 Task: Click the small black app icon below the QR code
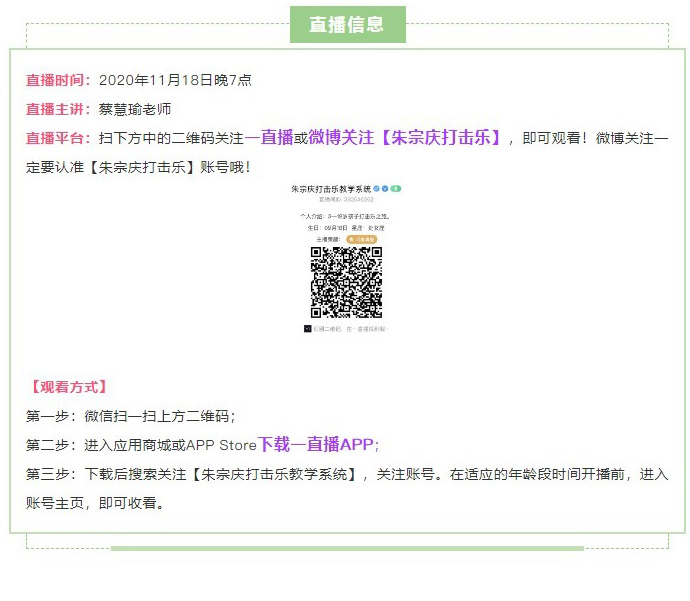[308, 329]
